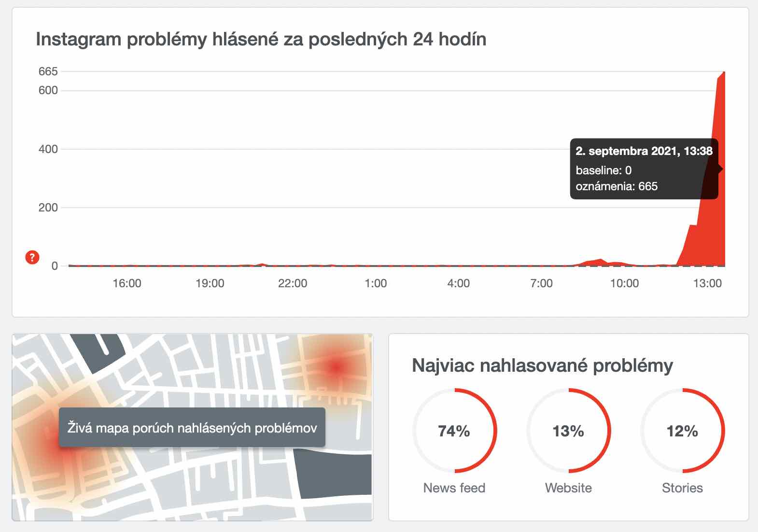Click the 74% News feed circle
Screen dimensions: 758x532
pos(454,431)
